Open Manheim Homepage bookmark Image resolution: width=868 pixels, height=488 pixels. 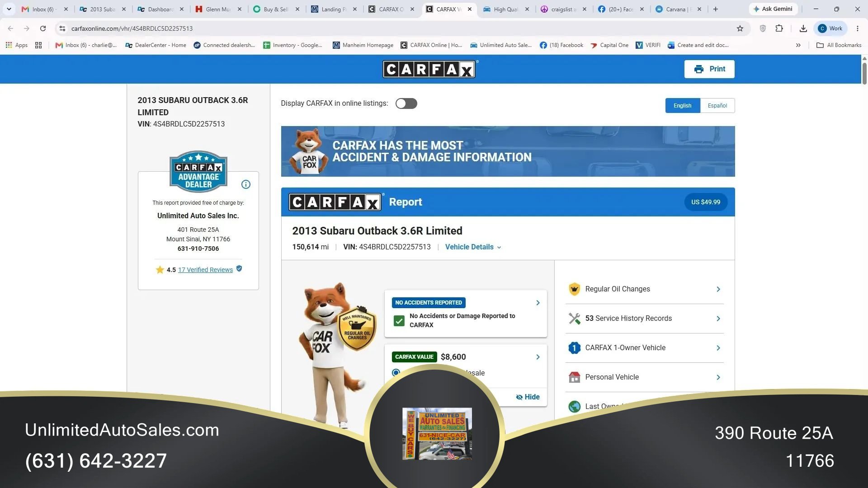[363, 45]
